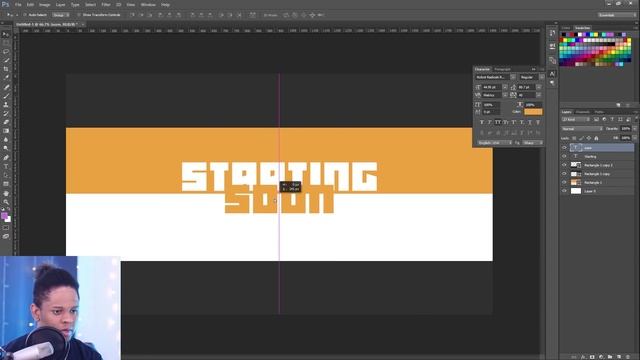Open the tracking dropdown
The height and width of the screenshot is (360, 640).
tap(539, 95)
